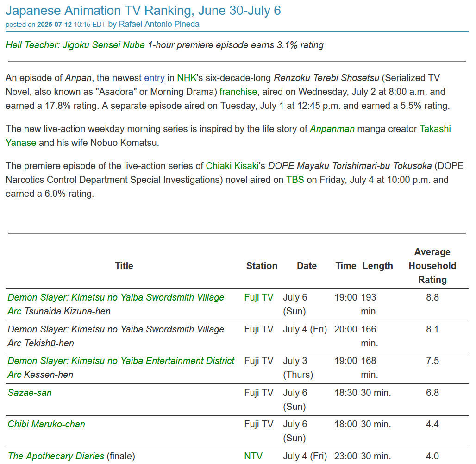Image resolution: width=476 pixels, height=464 pixels.
Task: Select the unlinked Swordsmith Village Arc Tekishū-hen title
Action: coord(116,336)
